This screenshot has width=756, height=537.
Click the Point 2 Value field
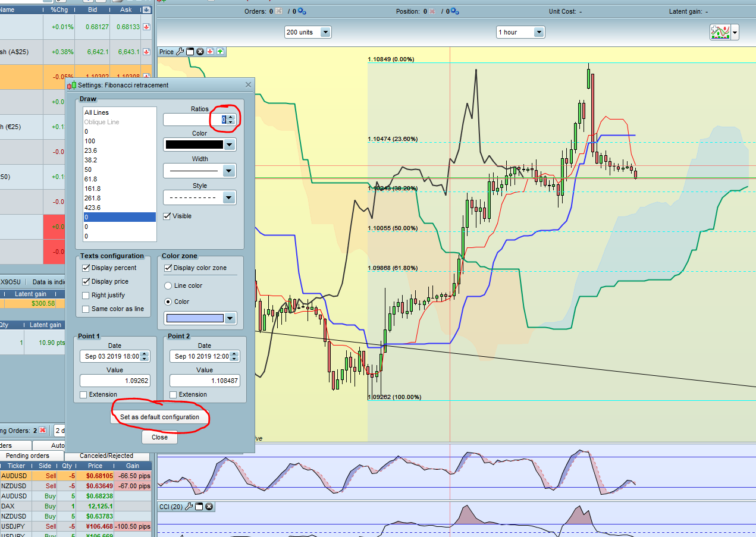point(205,380)
